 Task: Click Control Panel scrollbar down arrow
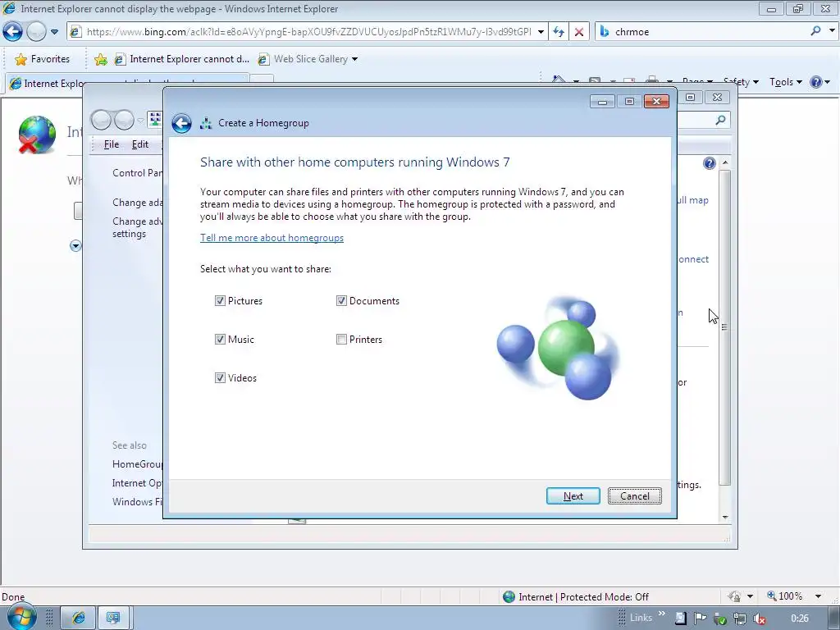click(725, 517)
